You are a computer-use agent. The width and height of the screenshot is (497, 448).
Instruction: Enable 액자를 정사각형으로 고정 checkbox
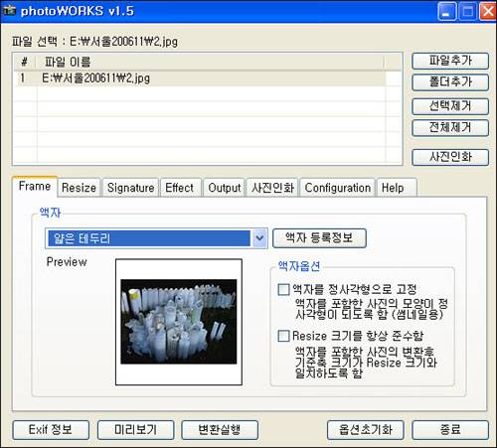coord(283,289)
